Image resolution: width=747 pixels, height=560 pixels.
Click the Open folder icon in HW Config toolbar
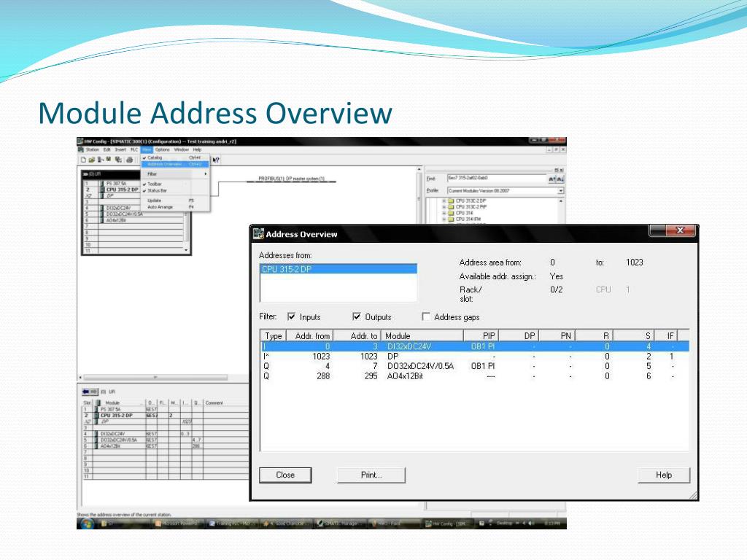91,160
